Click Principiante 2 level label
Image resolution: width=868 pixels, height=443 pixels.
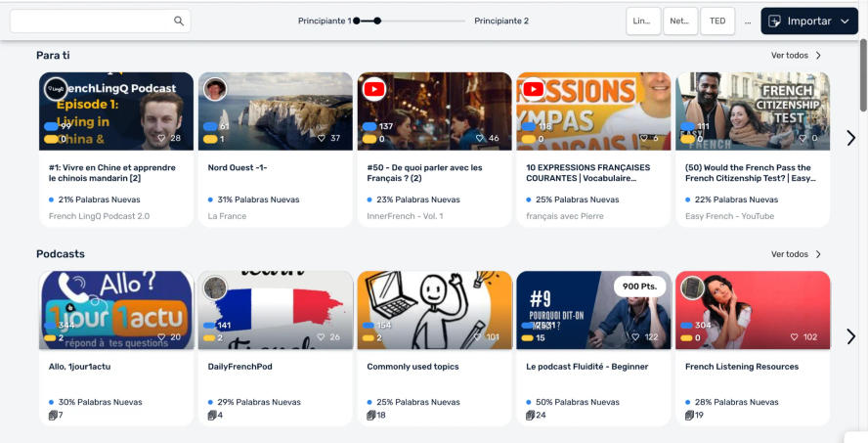(501, 22)
